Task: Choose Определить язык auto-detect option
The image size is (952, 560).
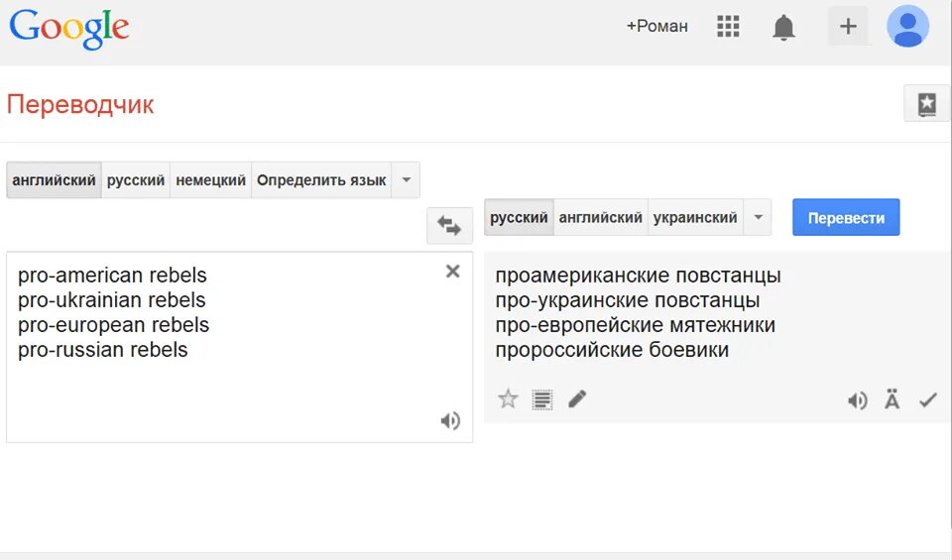Action: pyautogui.click(x=321, y=180)
